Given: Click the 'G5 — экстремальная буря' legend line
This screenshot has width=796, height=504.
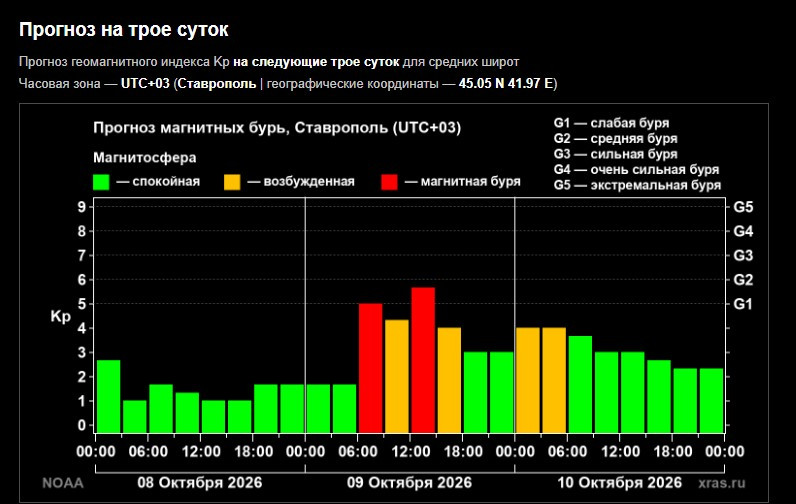Looking at the screenshot, I should (637, 185).
